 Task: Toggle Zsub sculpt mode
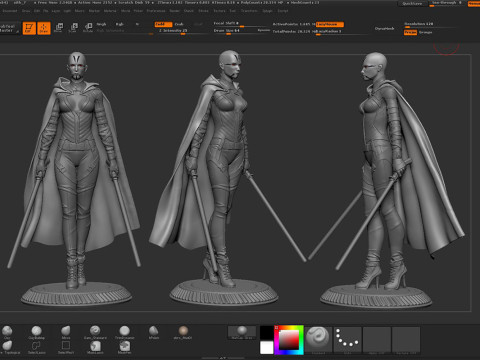click(x=179, y=24)
